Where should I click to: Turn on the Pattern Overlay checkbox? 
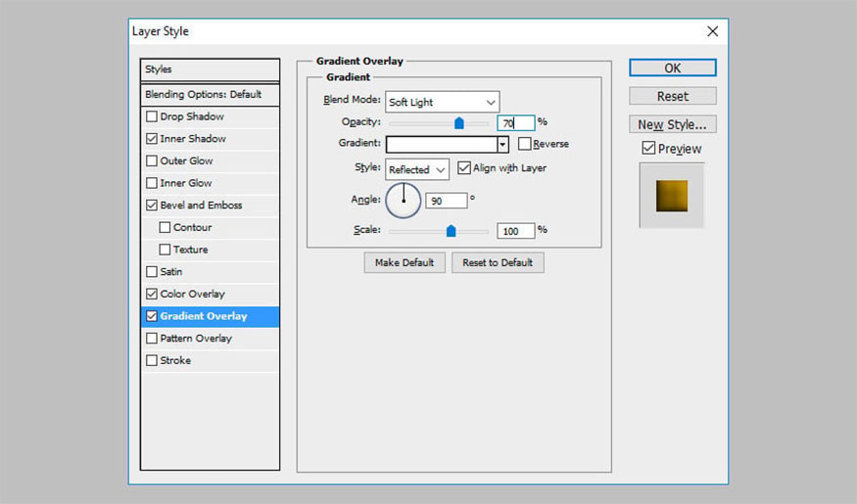point(152,339)
